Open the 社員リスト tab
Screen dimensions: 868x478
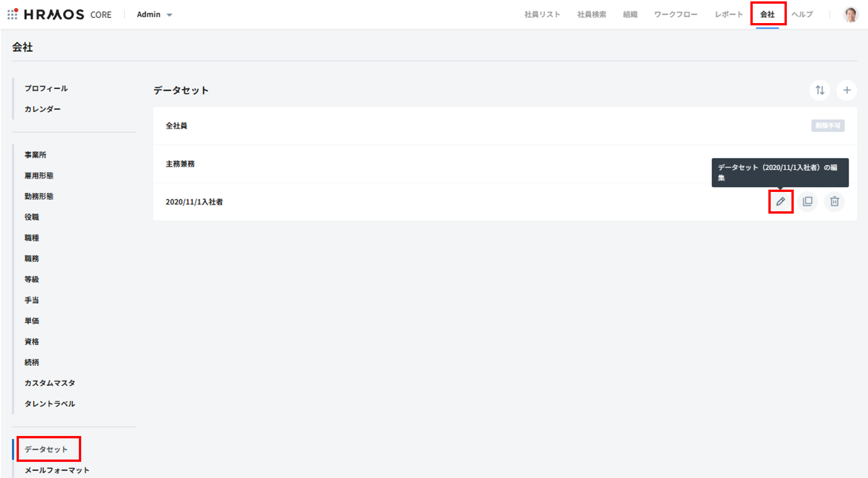[x=542, y=15]
